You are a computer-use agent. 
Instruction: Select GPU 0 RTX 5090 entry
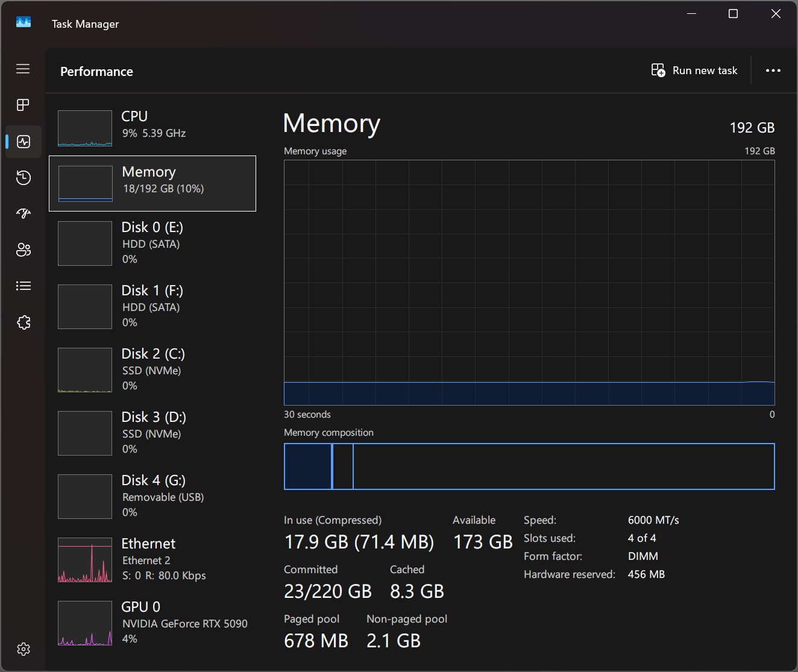pos(152,623)
